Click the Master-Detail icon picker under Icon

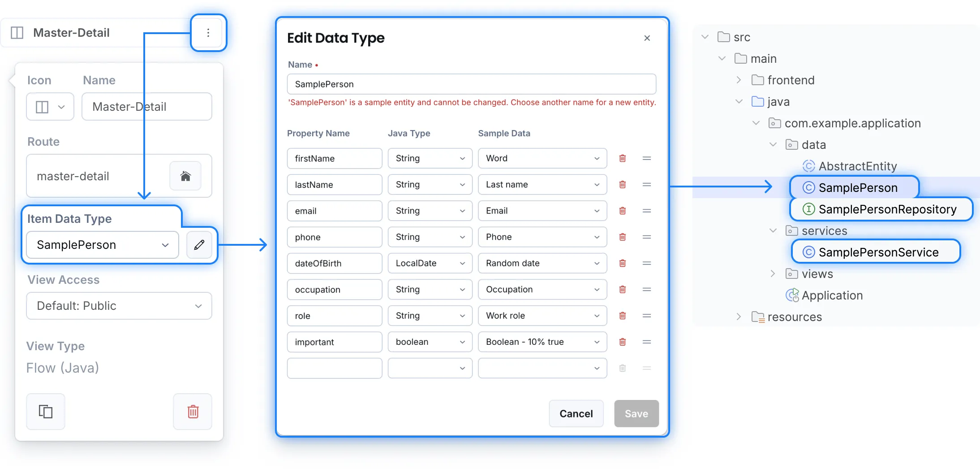coord(50,107)
